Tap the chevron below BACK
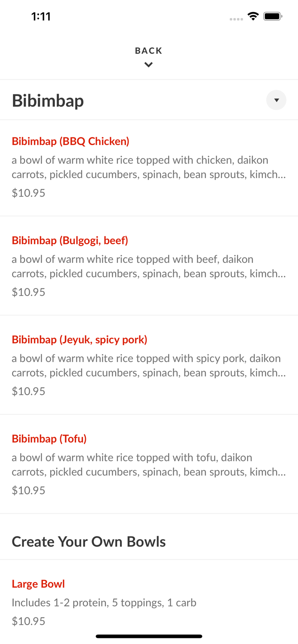Image resolution: width=298 pixels, height=644 pixels. tap(148, 64)
